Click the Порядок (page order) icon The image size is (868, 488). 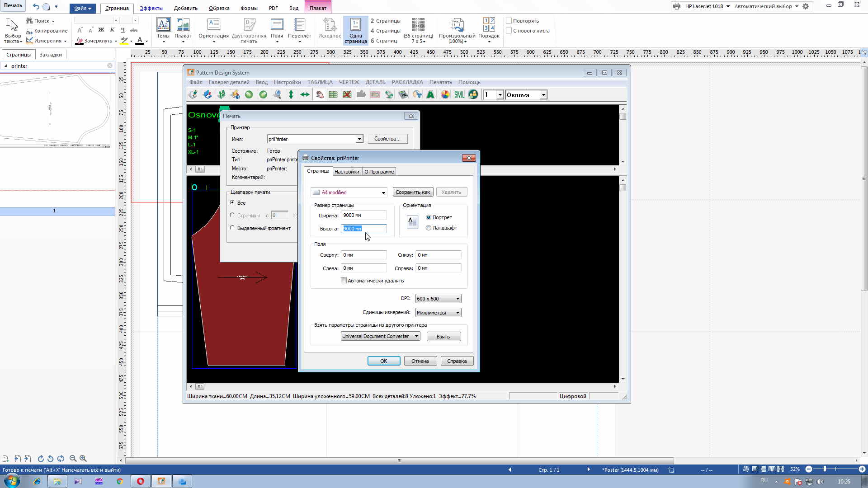(x=489, y=25)
